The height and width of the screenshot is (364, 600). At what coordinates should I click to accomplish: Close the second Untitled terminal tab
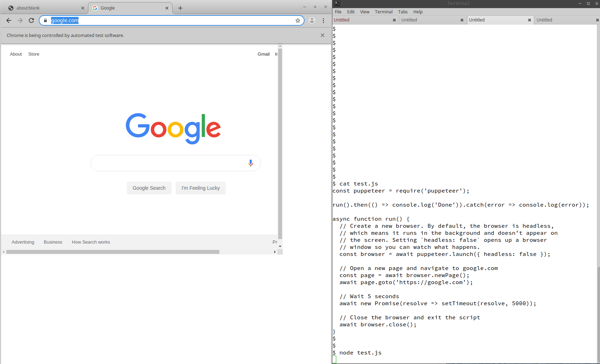click(x=462, y=20)
